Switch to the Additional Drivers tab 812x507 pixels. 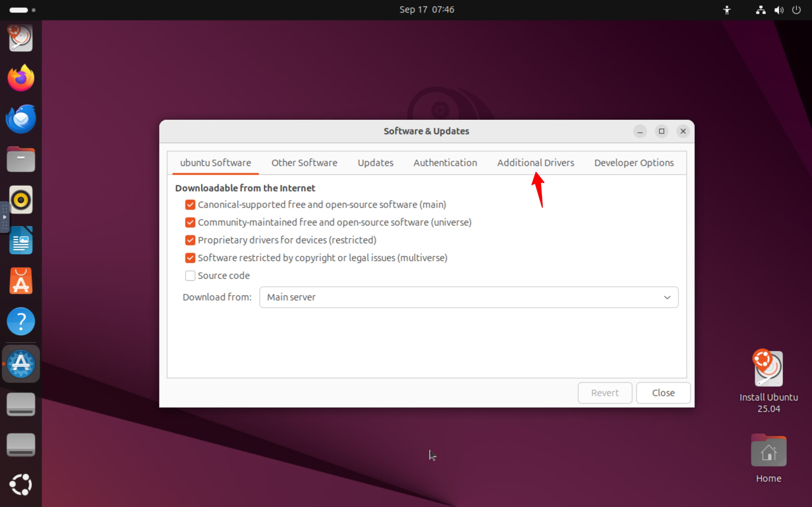[535, 163]
